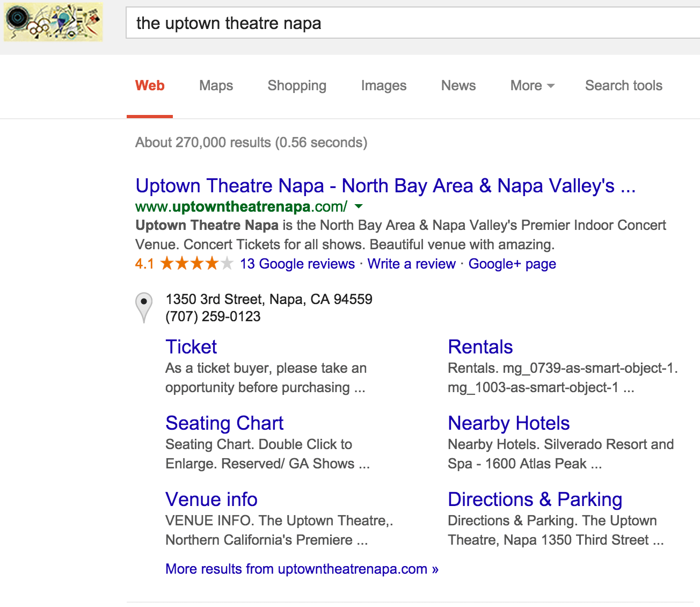The width and height of the screenshot is (700, 607).
Task: Click the star rating icons
Action: click(196, 264)
